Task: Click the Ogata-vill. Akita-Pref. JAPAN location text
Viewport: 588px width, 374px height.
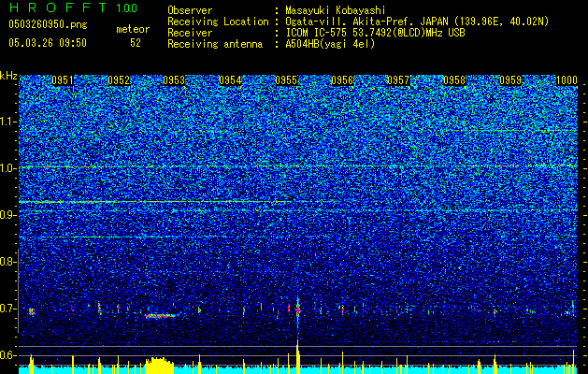Action: (417, 22)
